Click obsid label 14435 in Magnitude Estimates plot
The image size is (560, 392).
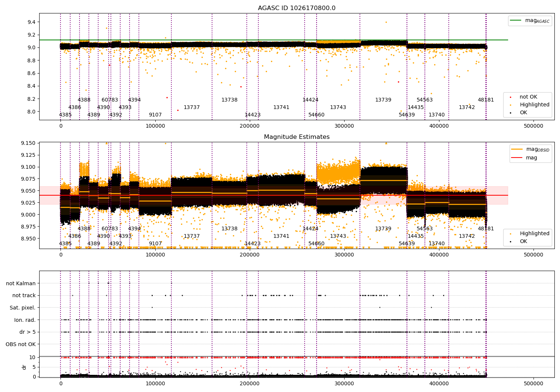(416, 236)
